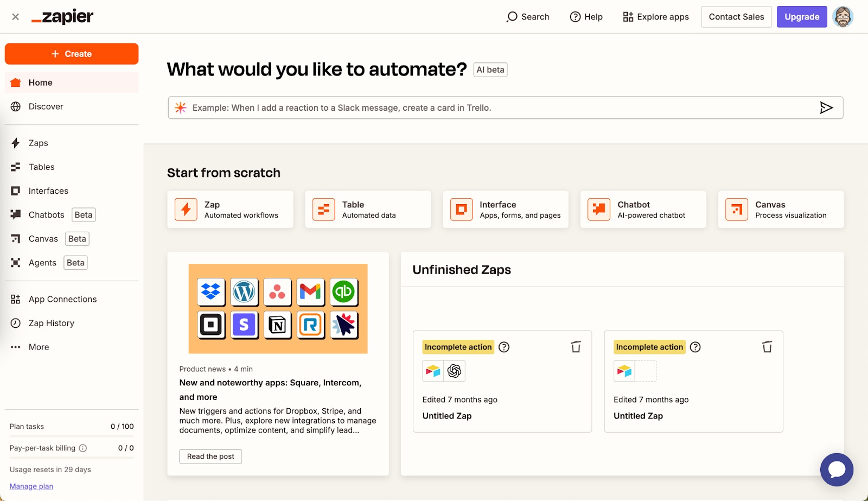Close the sidebar with the X icon
The width and height of the screenshot is (868, 501).
coord(16,17)
